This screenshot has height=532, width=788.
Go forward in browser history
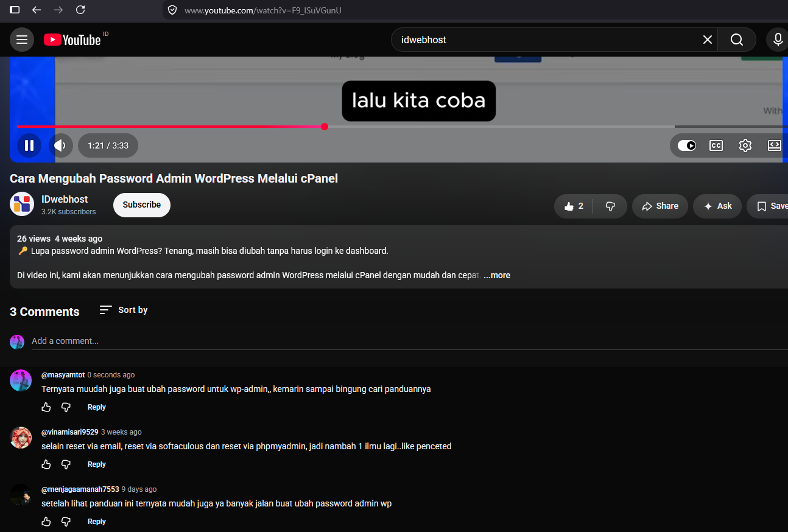tap(58, 10)
